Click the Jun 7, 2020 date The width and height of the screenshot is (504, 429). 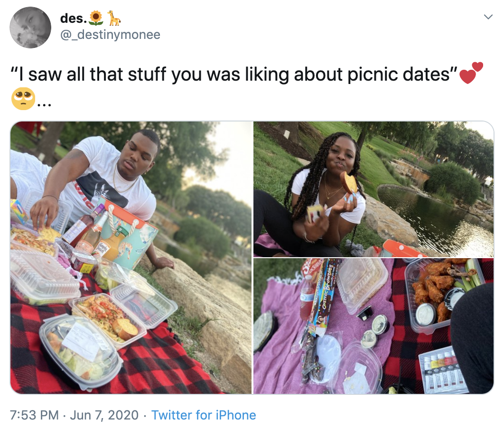click(104, 415)
